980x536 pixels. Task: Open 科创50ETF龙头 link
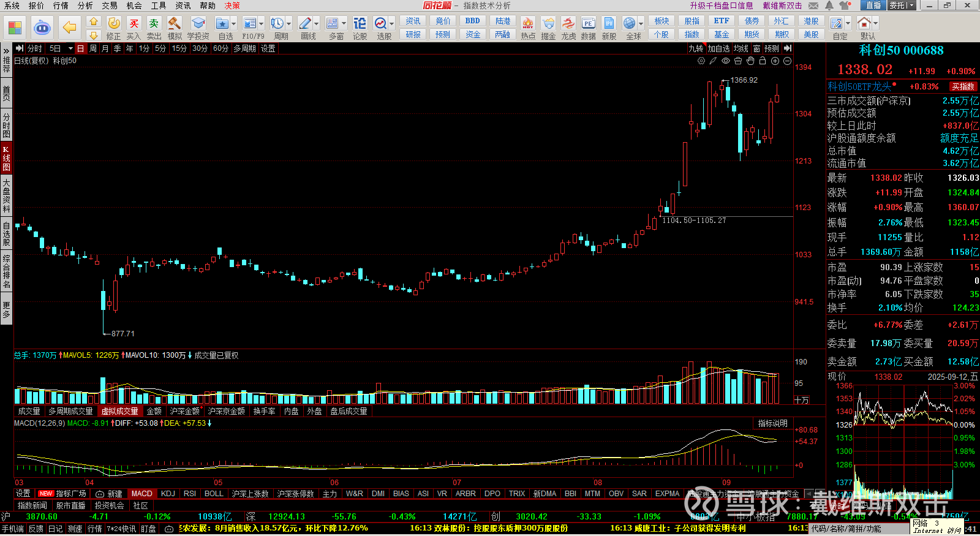(859, 87)
